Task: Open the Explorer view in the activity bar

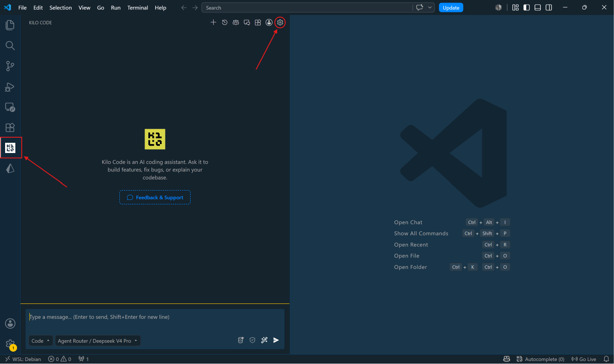Action: pos(10,25)
